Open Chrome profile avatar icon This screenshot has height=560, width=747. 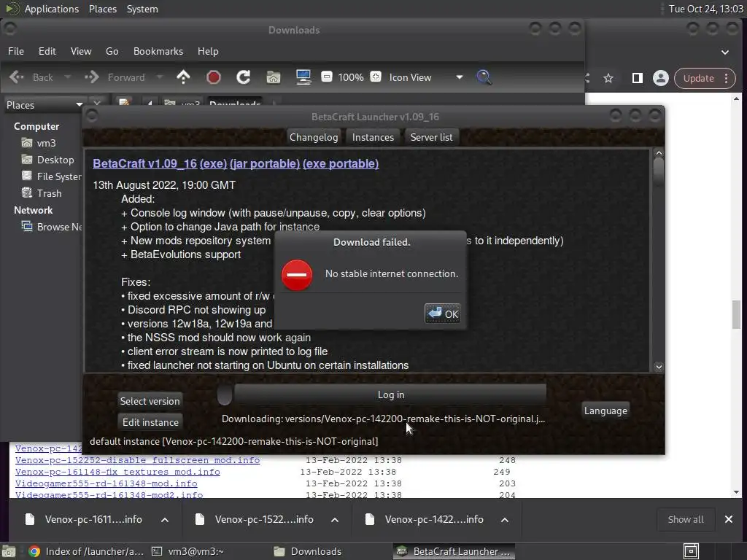click(x=660, y=78)
